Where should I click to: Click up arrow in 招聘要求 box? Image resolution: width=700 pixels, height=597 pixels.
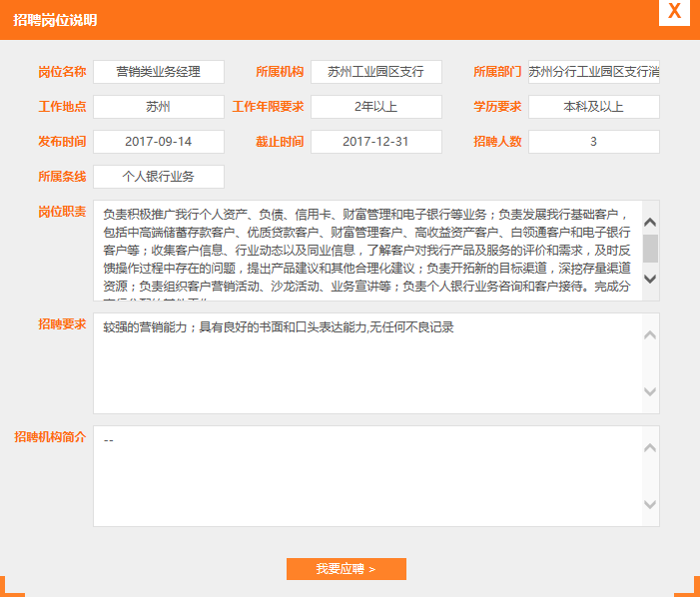coord(650,334)
